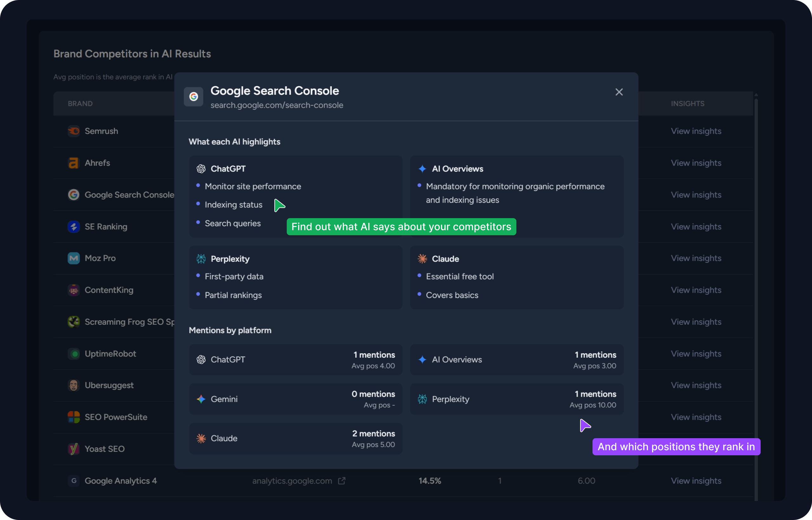Open View insights for Google Analytics 4
812x520 pixels.
tap(696, 480)
